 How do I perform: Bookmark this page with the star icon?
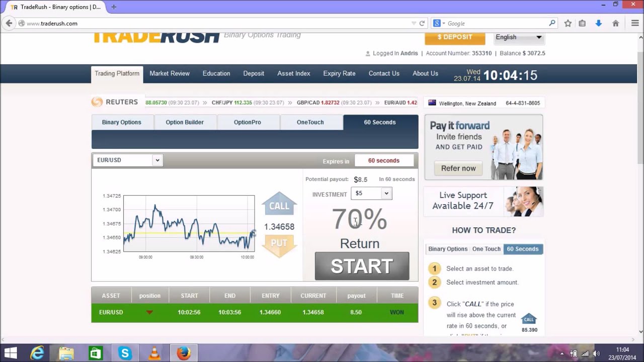568,23
